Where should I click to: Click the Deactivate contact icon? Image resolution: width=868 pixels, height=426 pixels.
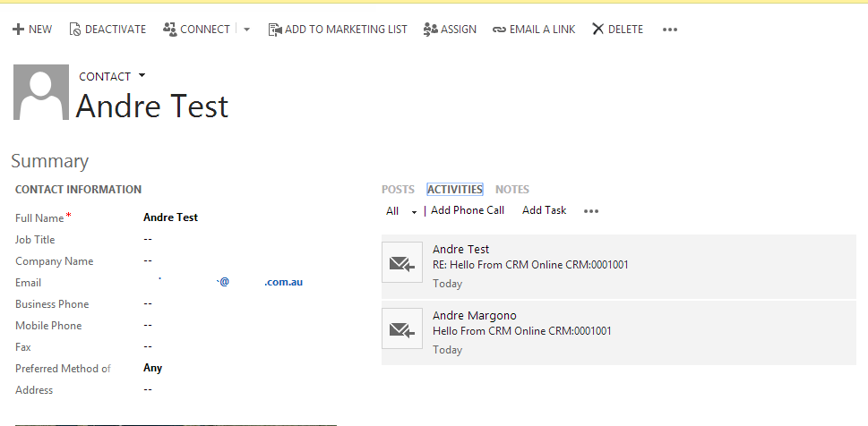click(x=75, y=30)
